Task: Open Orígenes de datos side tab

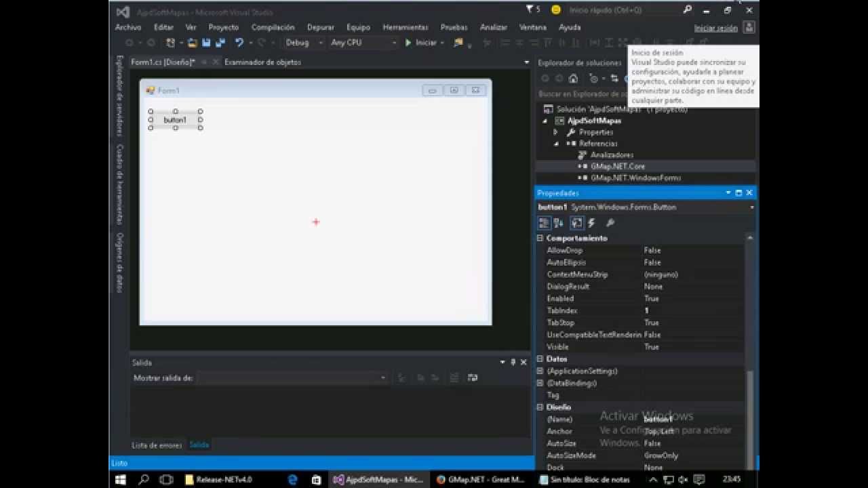Action: pos(119,263)
